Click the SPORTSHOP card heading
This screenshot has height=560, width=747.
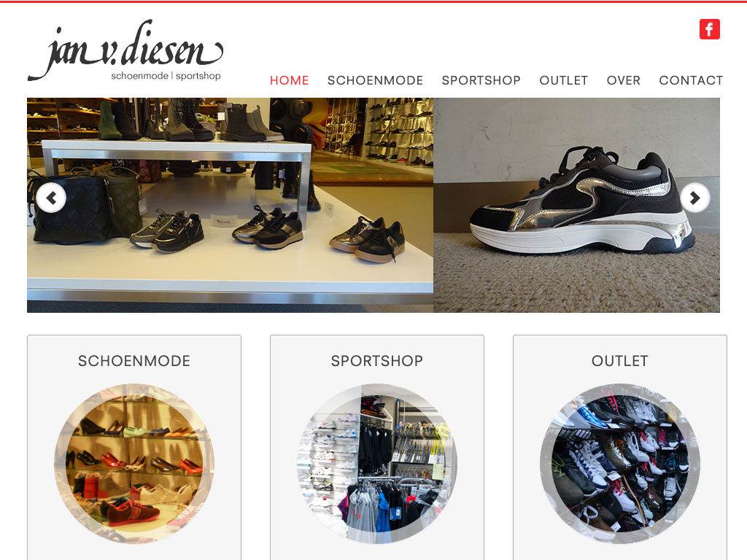click(377, 361)
